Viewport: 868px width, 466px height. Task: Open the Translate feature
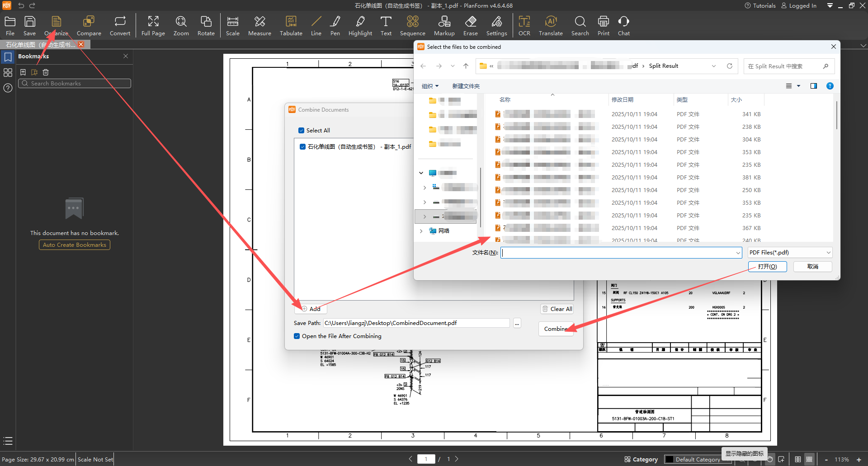(550, 26)
